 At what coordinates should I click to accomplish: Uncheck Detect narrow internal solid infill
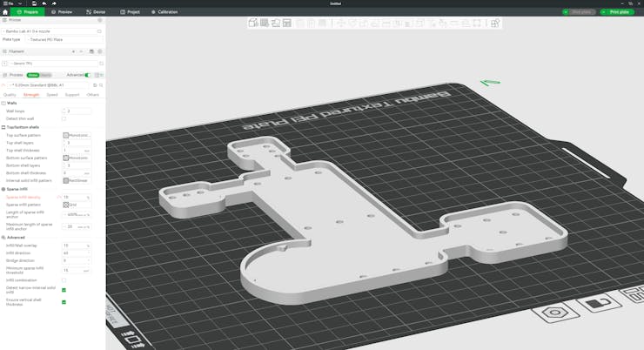[64, 290]
